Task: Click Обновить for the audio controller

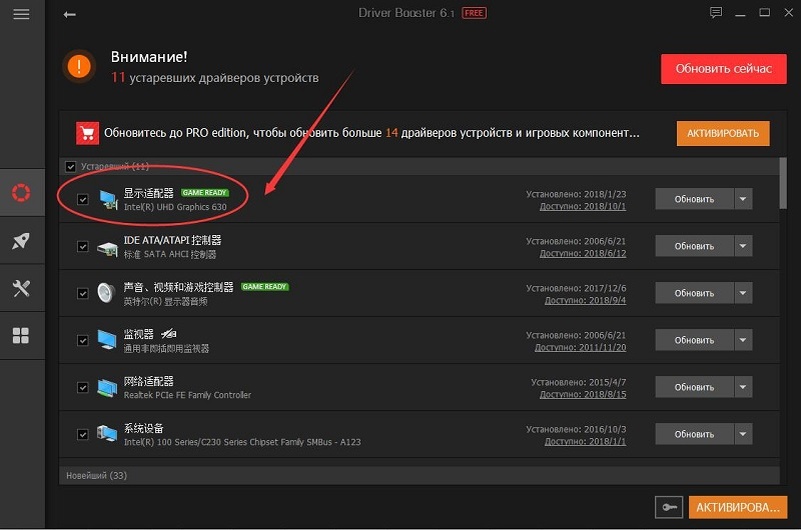Action: coord(694,293)
